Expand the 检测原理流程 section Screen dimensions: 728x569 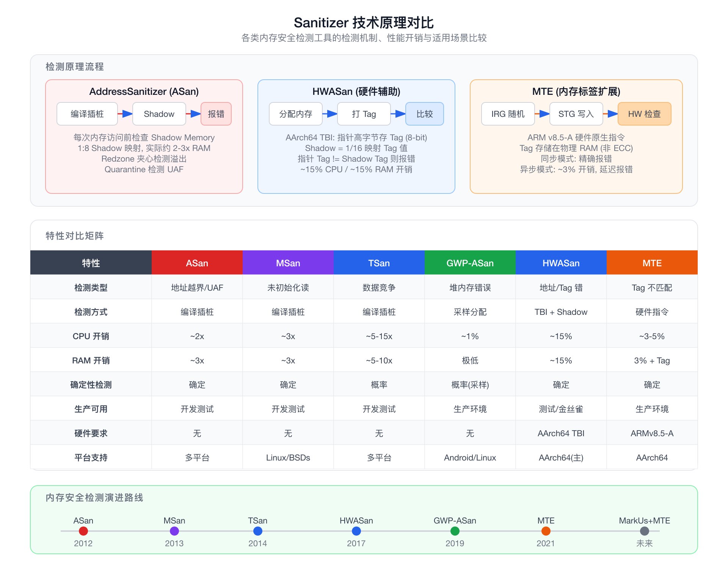click(74, 67)
